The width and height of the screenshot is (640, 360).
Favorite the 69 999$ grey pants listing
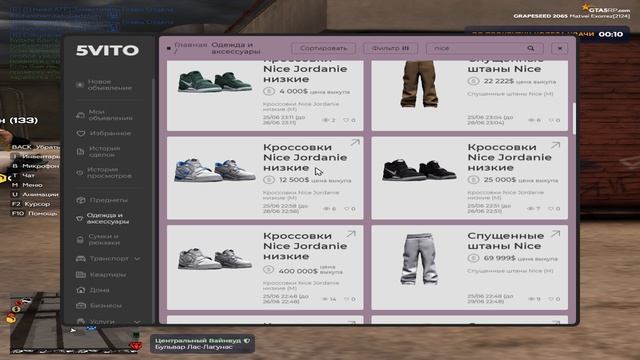[551, 299]
